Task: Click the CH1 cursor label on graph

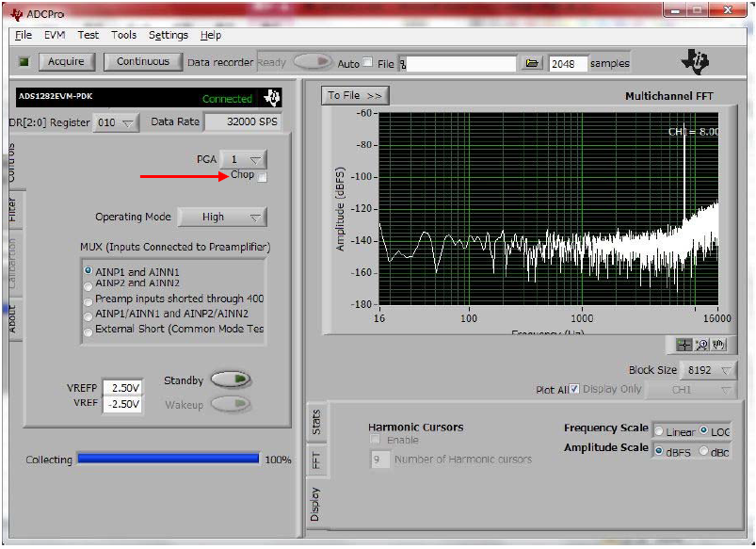Action: tap(693, 132)
